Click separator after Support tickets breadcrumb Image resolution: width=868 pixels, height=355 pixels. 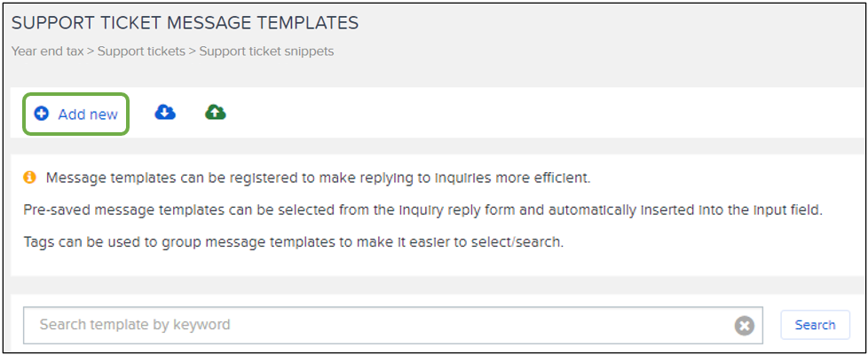193,51
